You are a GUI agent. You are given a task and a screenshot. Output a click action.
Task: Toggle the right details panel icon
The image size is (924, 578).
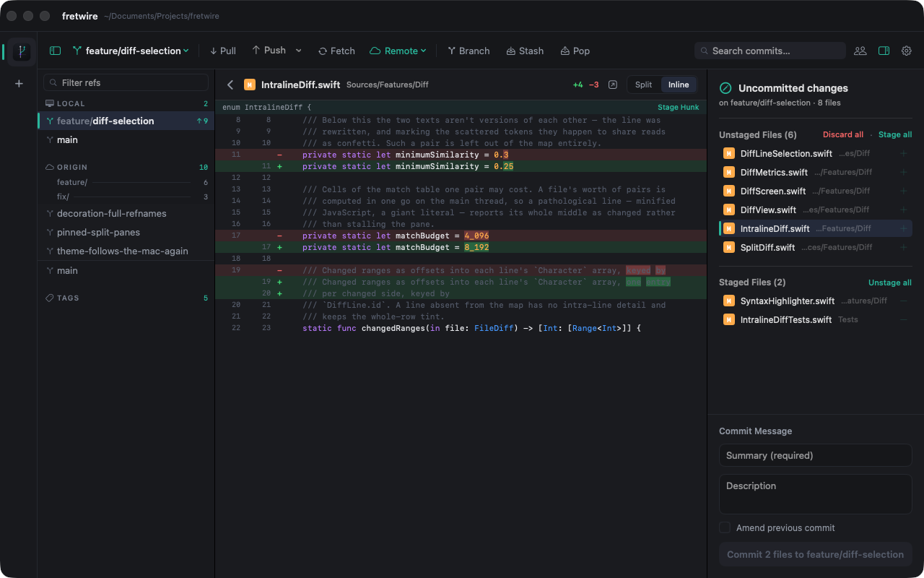coord(884,51)
